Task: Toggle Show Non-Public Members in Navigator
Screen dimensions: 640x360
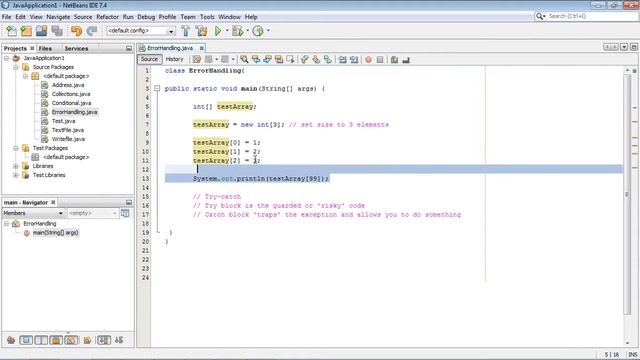Action: point(56,340)
